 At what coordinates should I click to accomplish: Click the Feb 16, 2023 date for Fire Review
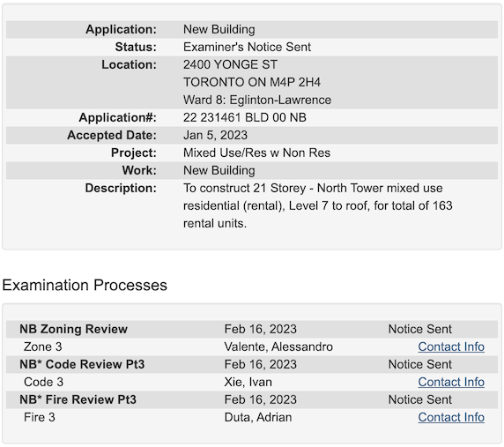pos(260,399)
